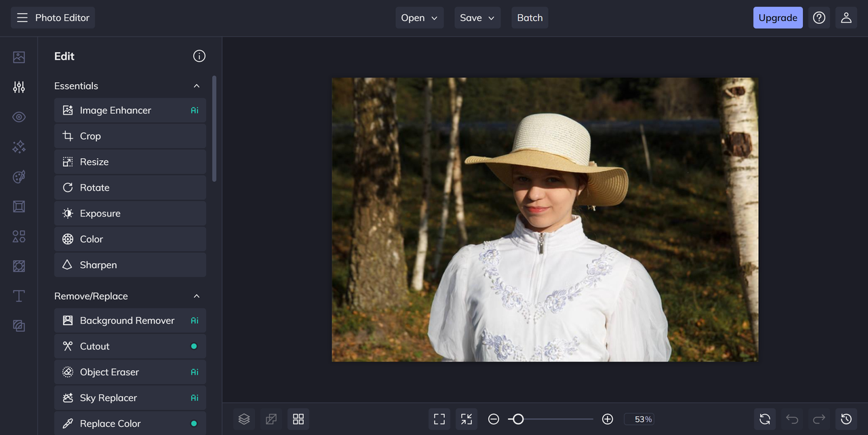The width and height of the screenshot is (868, 435).
Task: Open the Overlays sidebar icon
Action: point(19,326)
